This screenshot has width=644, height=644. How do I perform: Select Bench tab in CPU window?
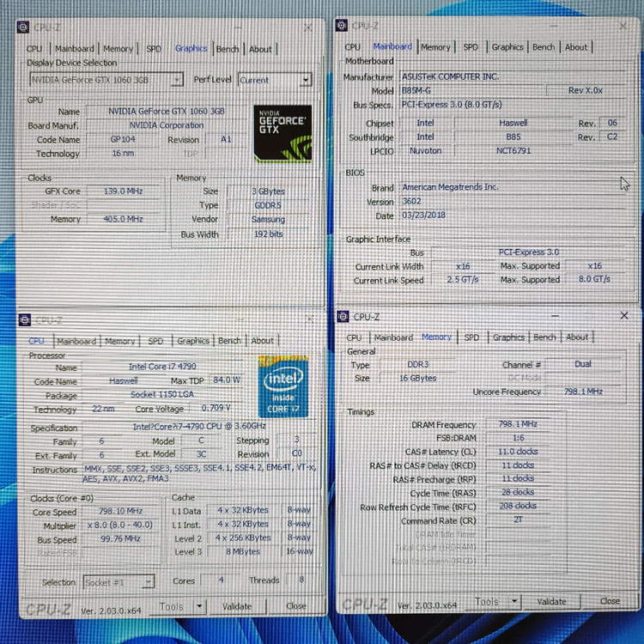(229, 341)
